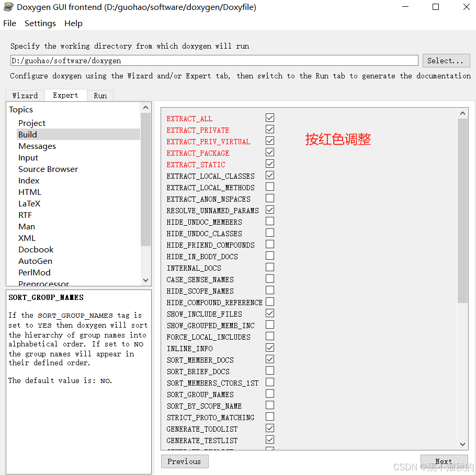476x475 pixels.
Task: Select the XML topic
Action: [x=27, y=238]
